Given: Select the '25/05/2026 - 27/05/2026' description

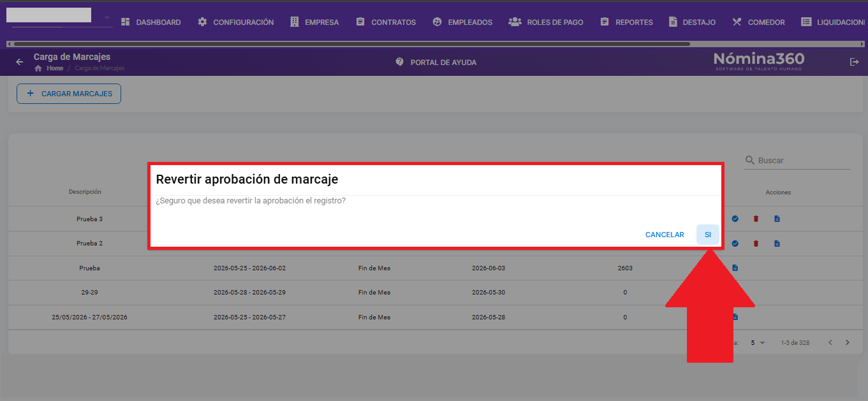Looking at the screenshot, I should point(89,317).
